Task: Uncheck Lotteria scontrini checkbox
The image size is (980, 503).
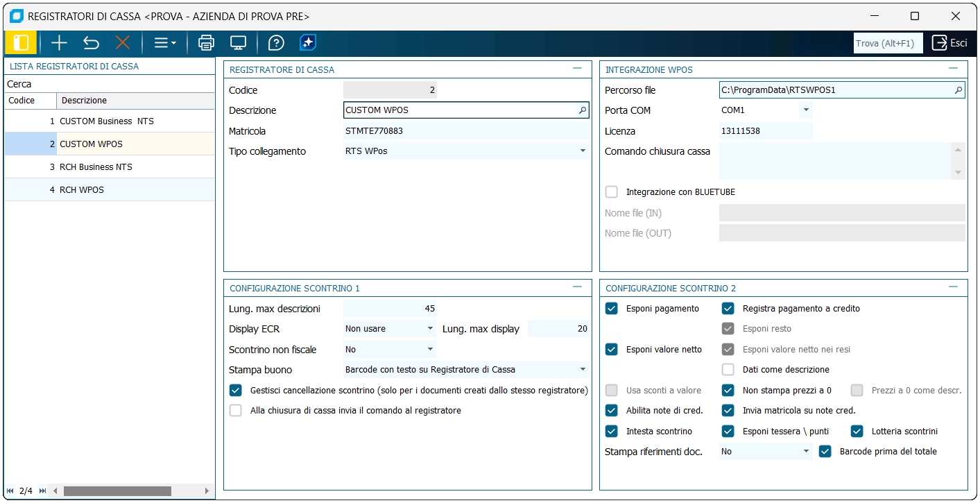Action: tap(857, 431)
